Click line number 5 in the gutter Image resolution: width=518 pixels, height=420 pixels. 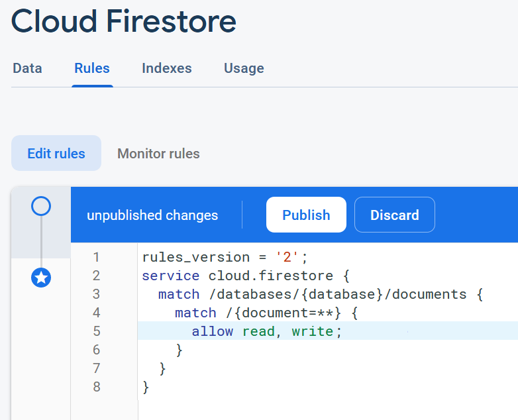97,331
